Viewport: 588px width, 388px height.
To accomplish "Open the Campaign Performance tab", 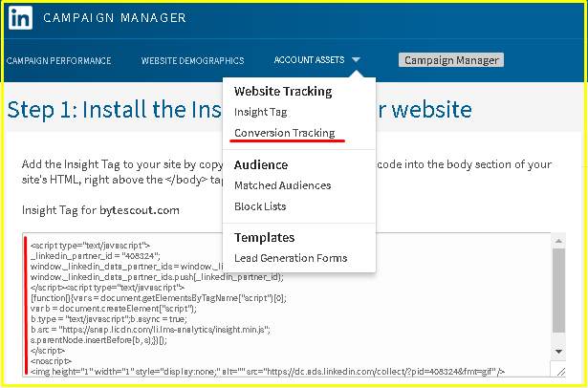I will click(x=59, y=61).
